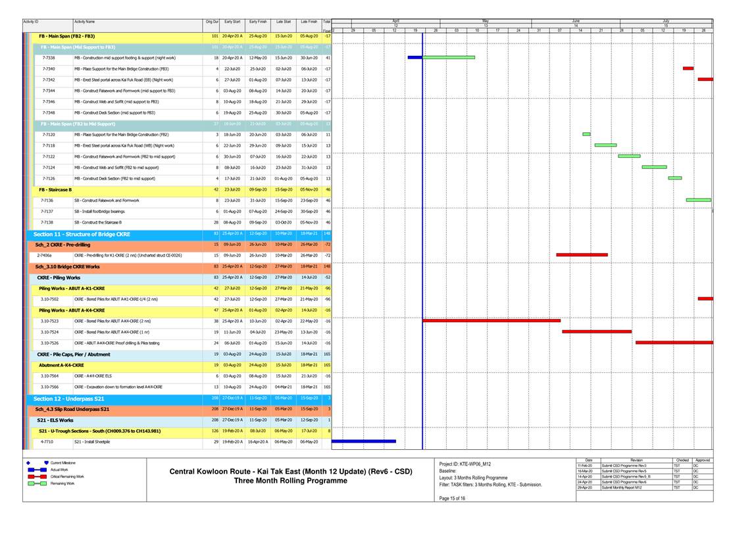Click the Current Milestone legend symbol
756x534 pixels.
[x=37, y=463]
